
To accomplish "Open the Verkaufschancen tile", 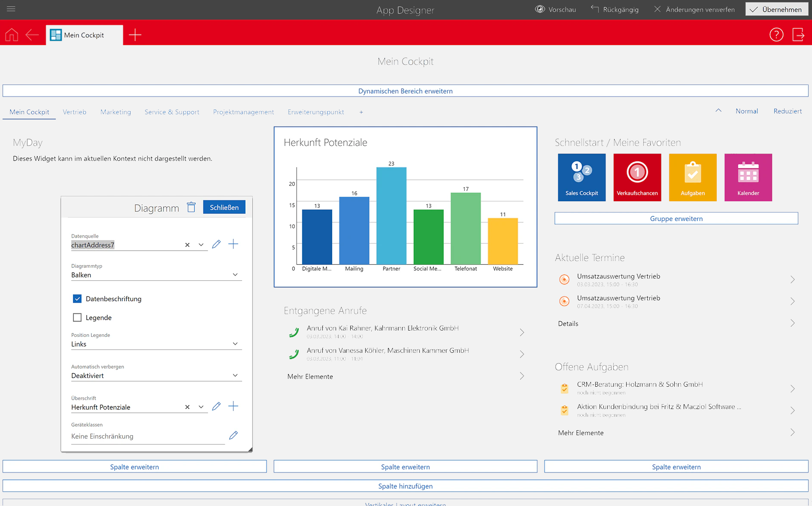I will (x=637, y=177).
